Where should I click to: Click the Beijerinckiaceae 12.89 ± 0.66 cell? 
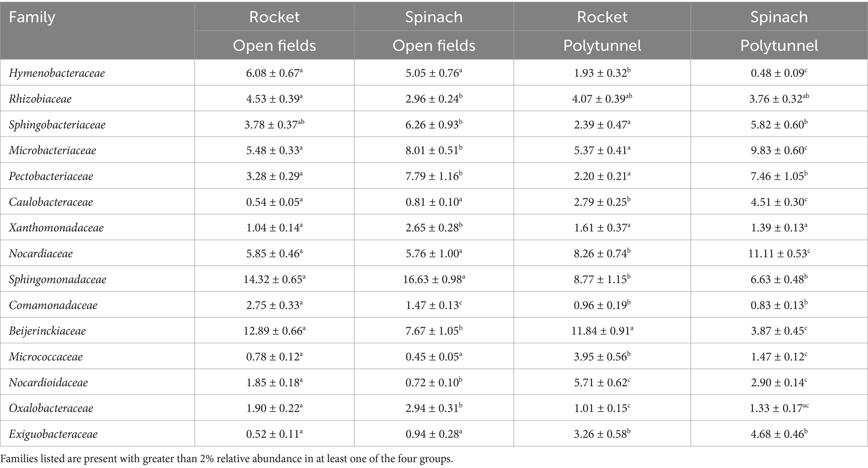(274, 331)
